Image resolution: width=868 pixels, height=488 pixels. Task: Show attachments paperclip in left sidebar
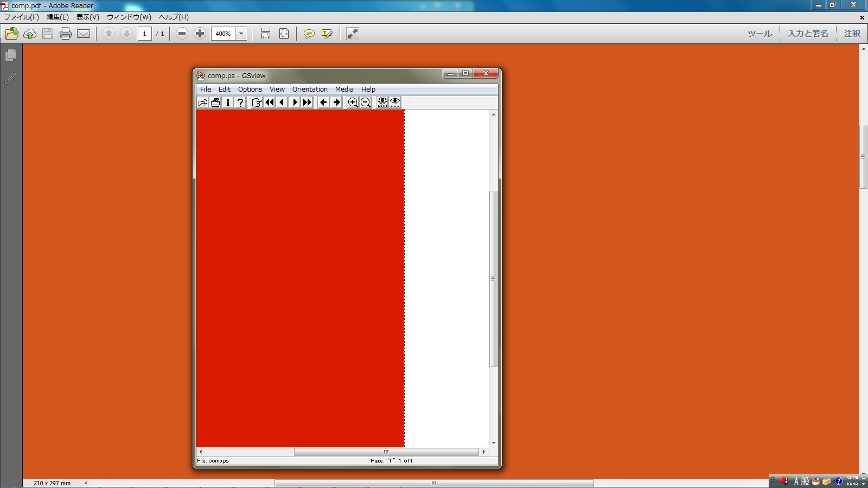point(10,79)
